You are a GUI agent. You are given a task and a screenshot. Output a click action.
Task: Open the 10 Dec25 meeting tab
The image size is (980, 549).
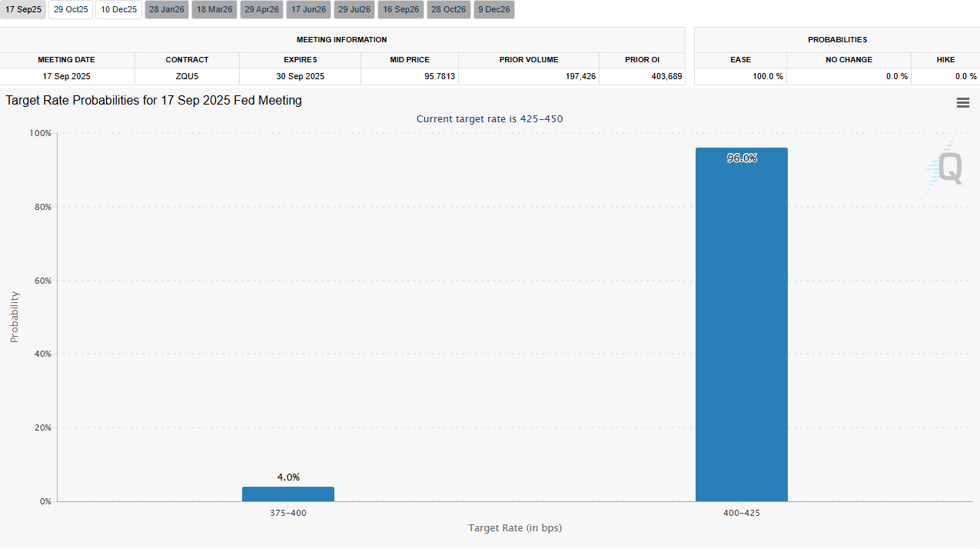point(118,10)
